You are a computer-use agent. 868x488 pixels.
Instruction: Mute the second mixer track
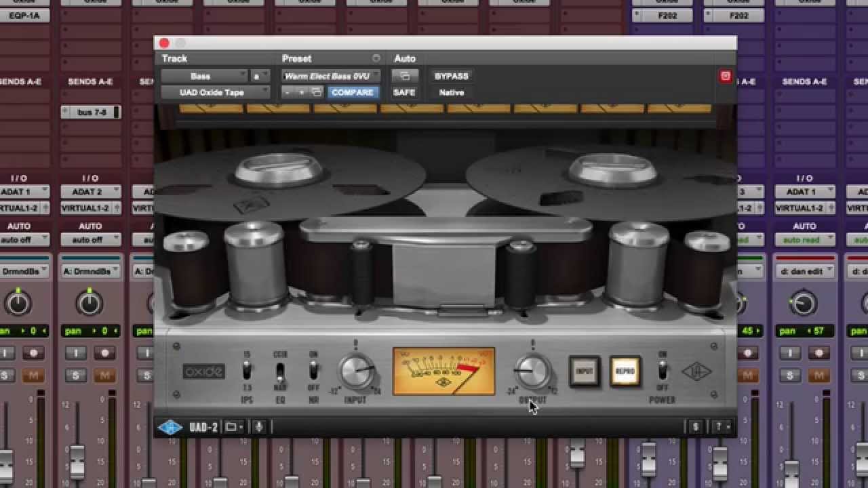click(x=104, y=375)
